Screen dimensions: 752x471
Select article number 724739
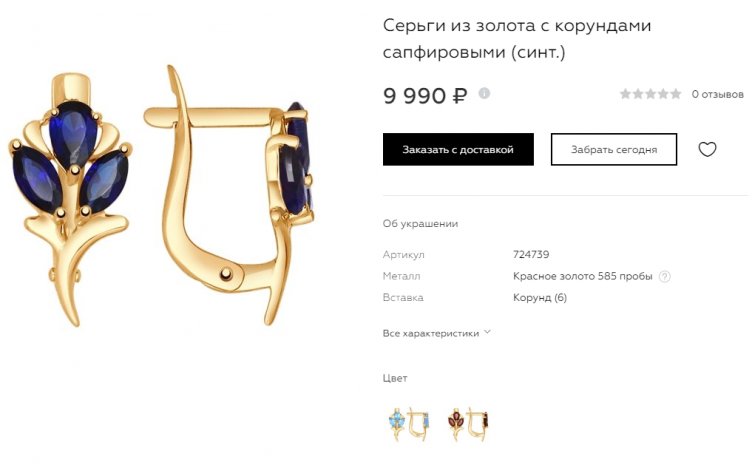(x=531, y=254)
